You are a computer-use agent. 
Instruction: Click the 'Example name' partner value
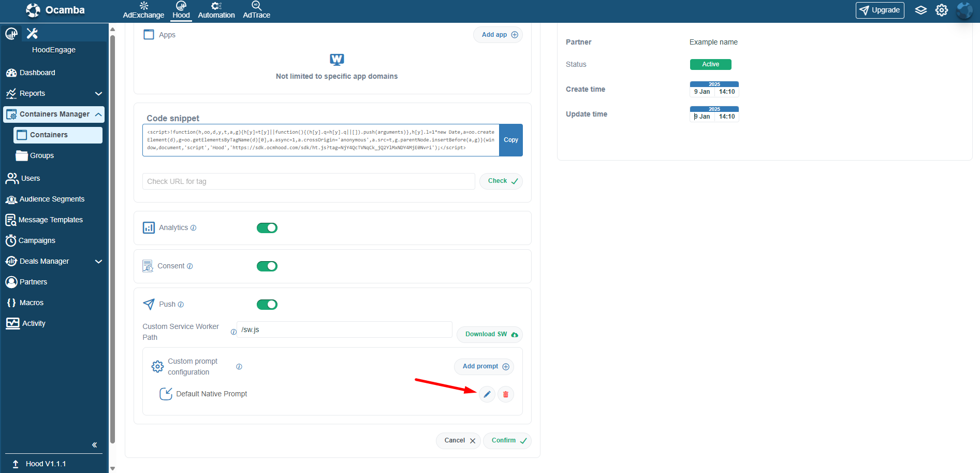[x=713, y=42]
